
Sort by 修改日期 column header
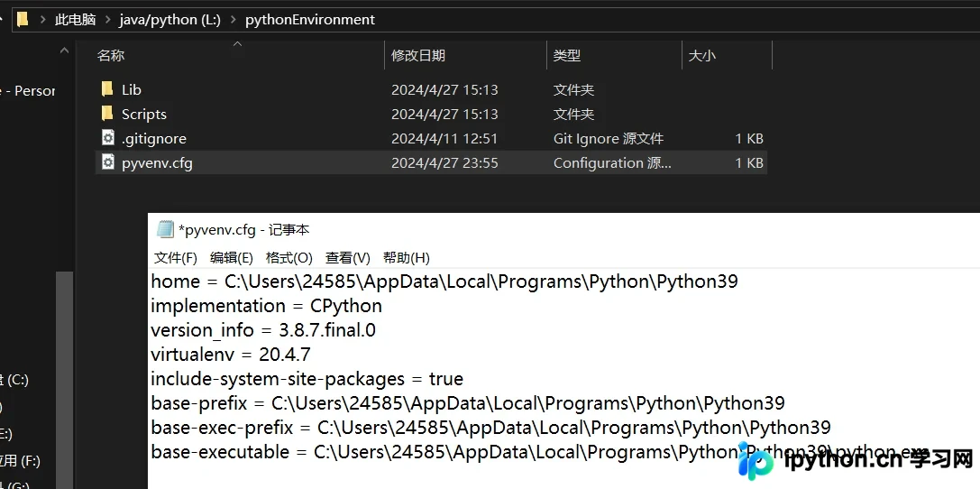418,56
